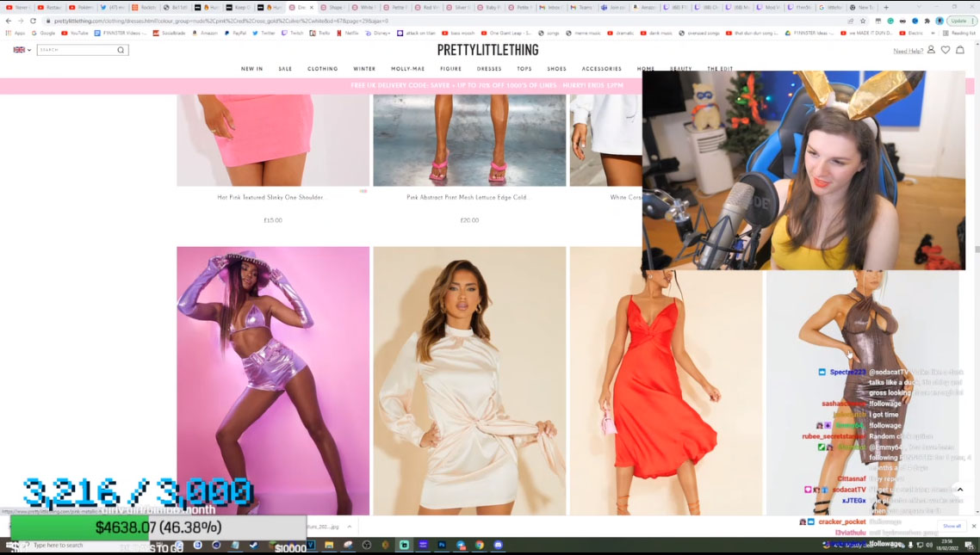This screenshot has width=980, height=555.
Task: Switch to the Twitter (47) tab
Action: pyautogui.click(x=114, y=8)
